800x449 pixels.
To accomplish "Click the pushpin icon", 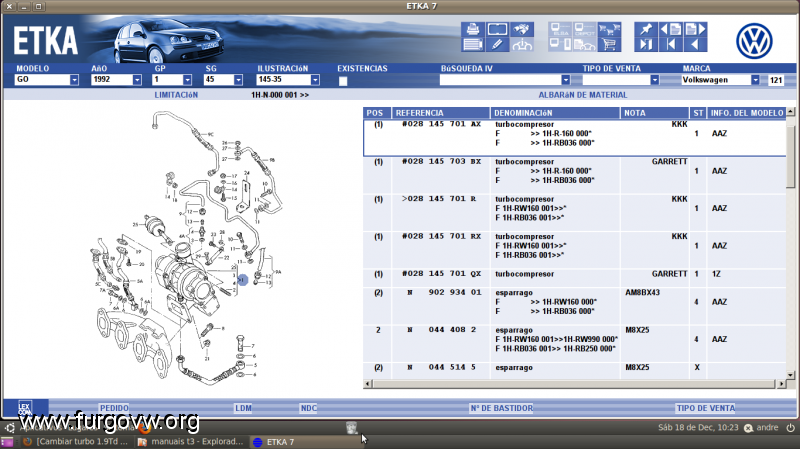I will 646,29.
